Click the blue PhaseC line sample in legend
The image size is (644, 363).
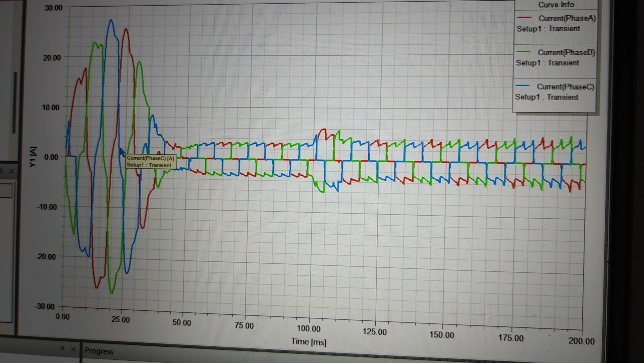pyautogui.click(x=522, y=86)
